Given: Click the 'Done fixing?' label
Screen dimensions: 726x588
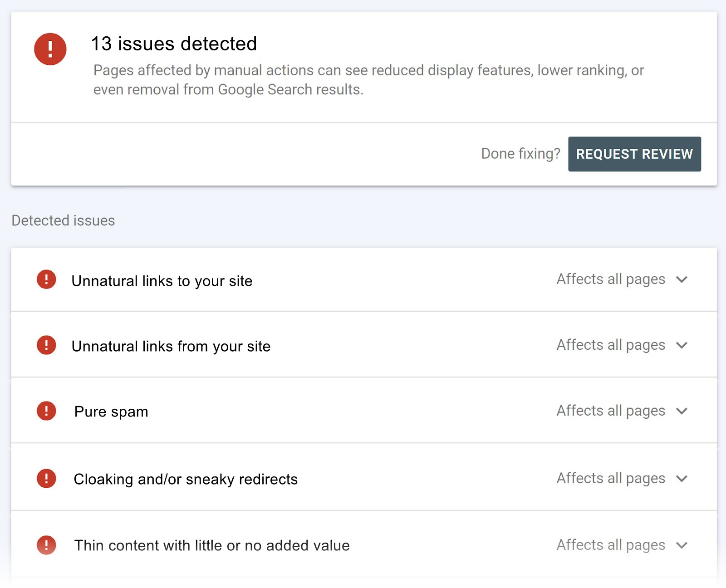Looking at the screenshot, I should click(x=521, y=154).
